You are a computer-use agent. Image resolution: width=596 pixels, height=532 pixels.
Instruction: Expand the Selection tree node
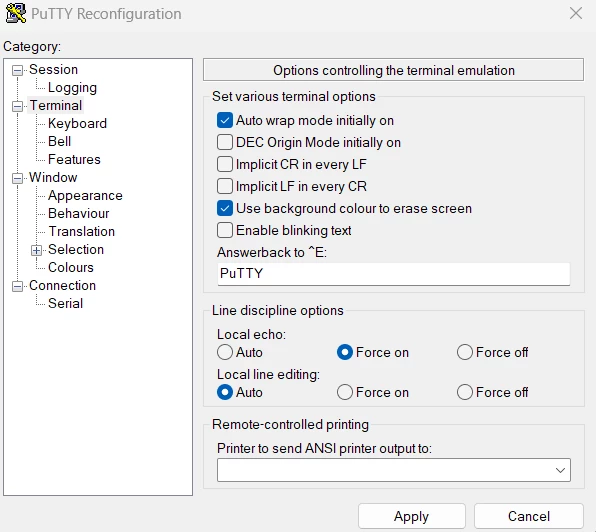[x=36, y=250]
